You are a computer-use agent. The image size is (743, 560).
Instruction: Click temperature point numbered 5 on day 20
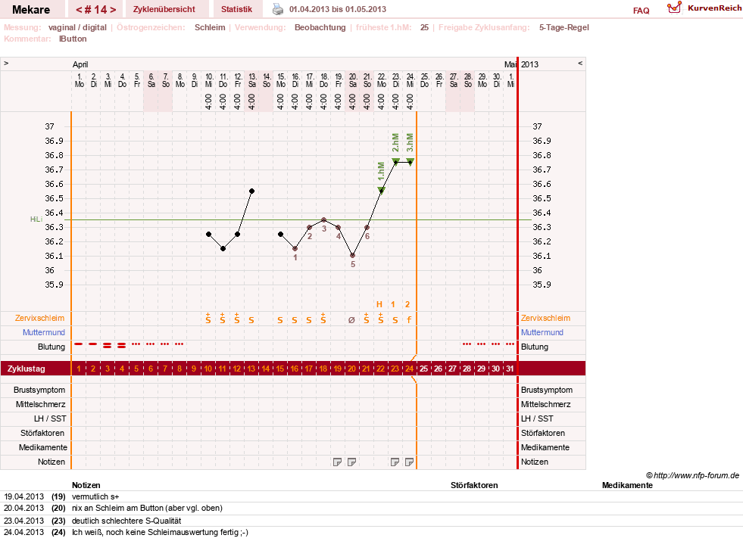[352, 256]
